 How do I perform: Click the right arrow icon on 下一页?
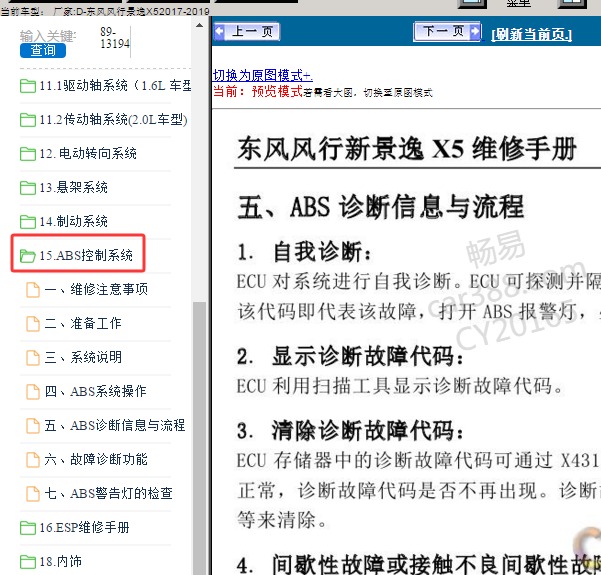[475, 31]
